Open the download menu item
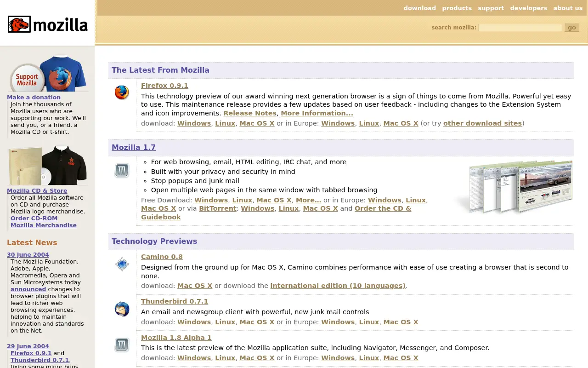588x368 pixels. tap(419, 8)
